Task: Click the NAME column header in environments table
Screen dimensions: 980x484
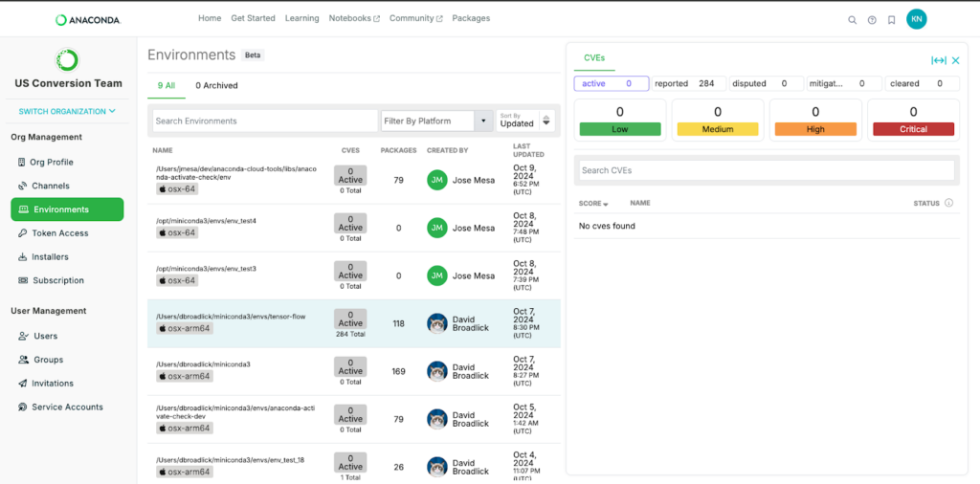Action: click(x=163, y=150)
